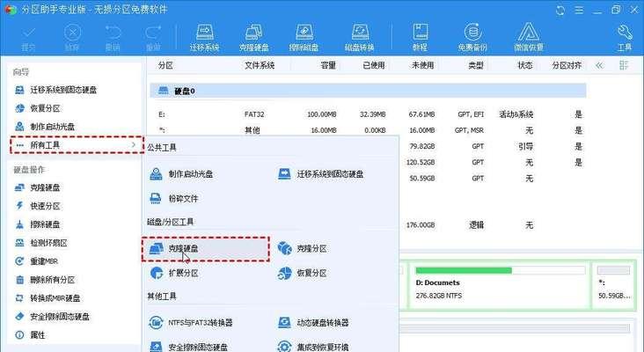
Task: Select 迁移系统到固态硬盘 in the 向导 sidebar
Action: click(x=55, y=90)
